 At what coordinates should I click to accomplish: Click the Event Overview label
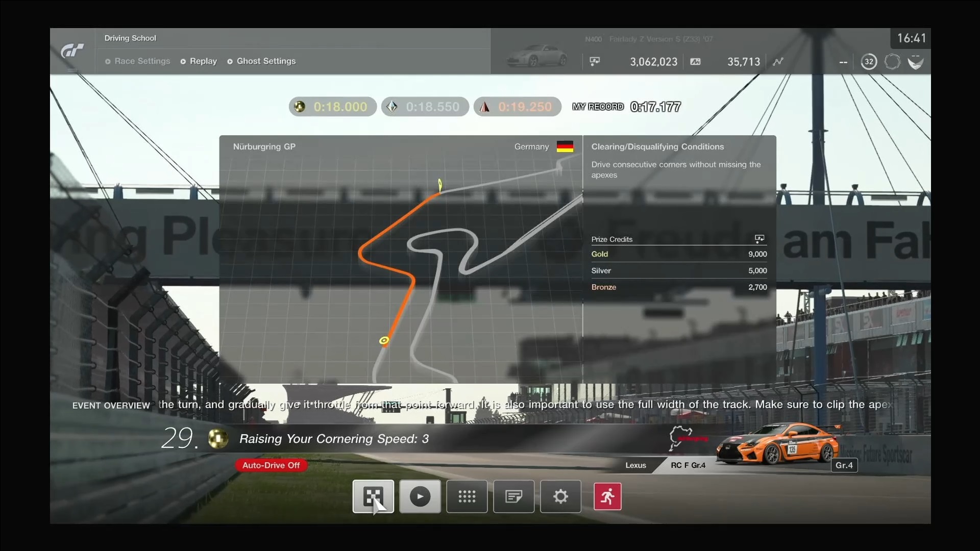111,406
